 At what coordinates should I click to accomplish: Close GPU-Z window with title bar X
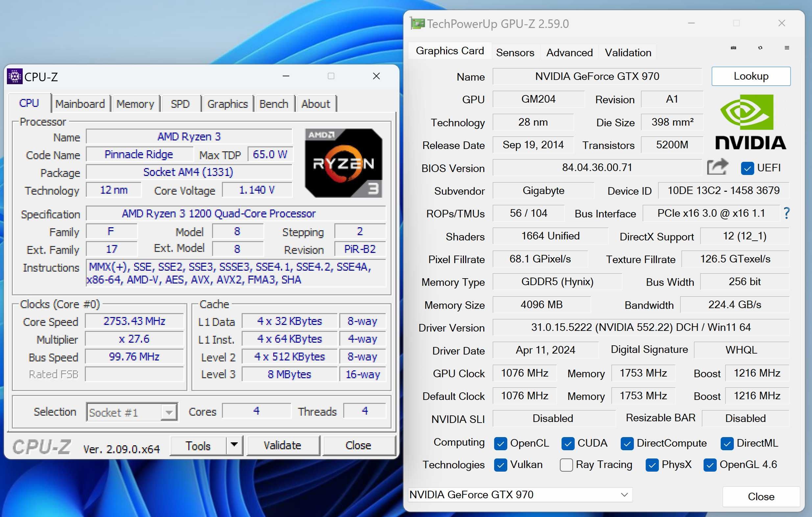[782, 23]
